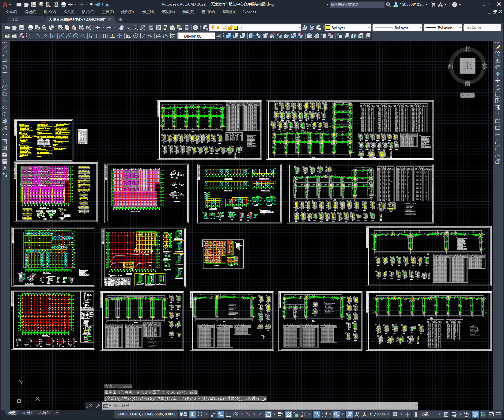Open the 绘图(D) menu
The width and height of the screenshot is (504, 420).
(127, 12)
